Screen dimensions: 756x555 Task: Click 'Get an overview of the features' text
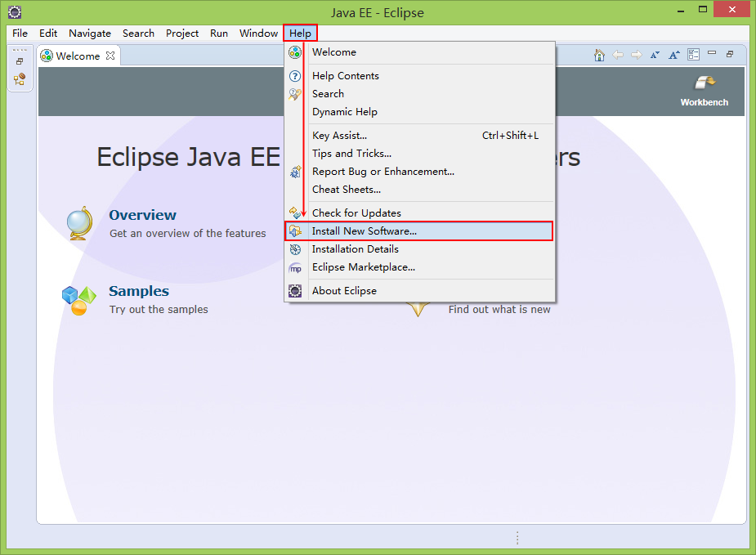click(x=187, y=234)
